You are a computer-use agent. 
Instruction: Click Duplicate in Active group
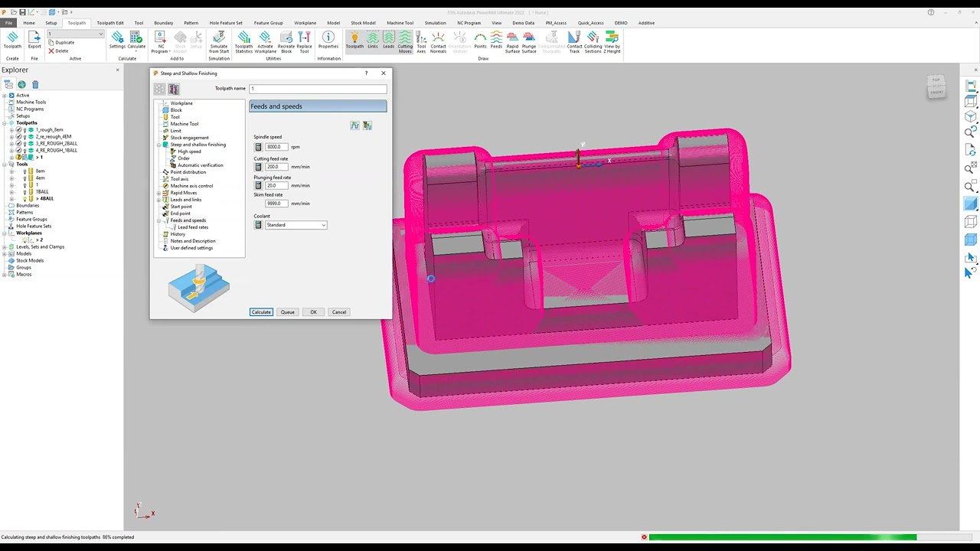pyautogui.click(x=61, y=43)
